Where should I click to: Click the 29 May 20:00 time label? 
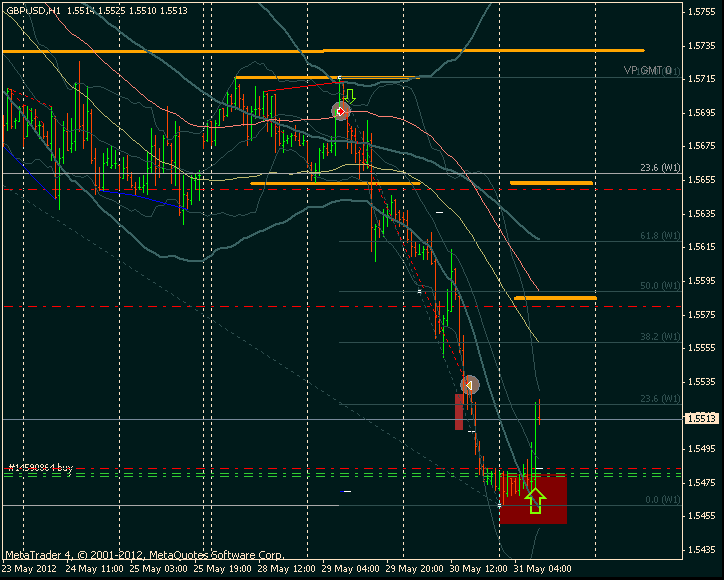(x=414, y=568)
